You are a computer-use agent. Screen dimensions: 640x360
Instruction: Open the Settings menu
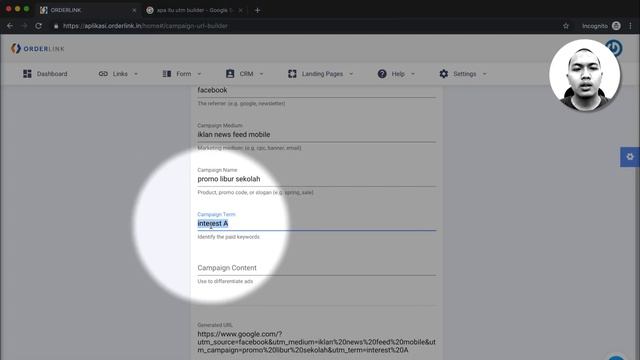pos(463,74)
